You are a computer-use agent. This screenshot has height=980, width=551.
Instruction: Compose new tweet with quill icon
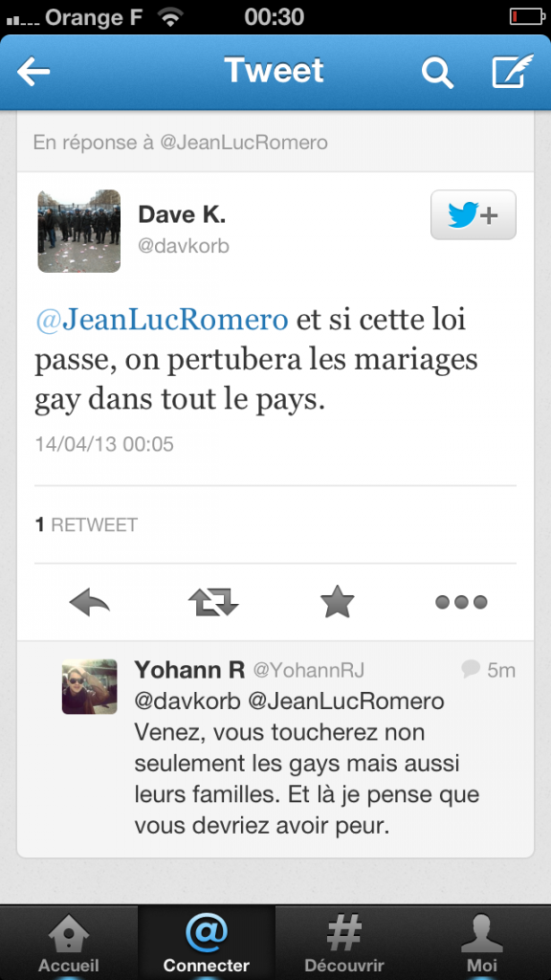(513, 71)
